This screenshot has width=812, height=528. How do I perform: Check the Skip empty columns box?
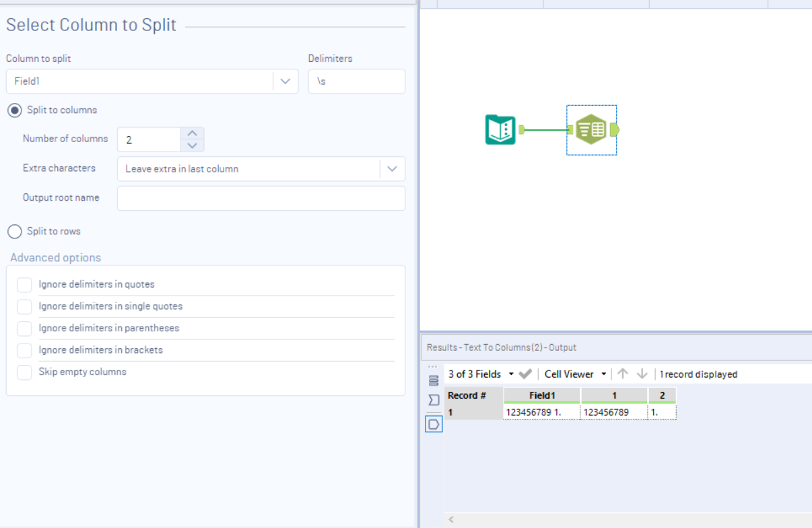pos(25,372)
